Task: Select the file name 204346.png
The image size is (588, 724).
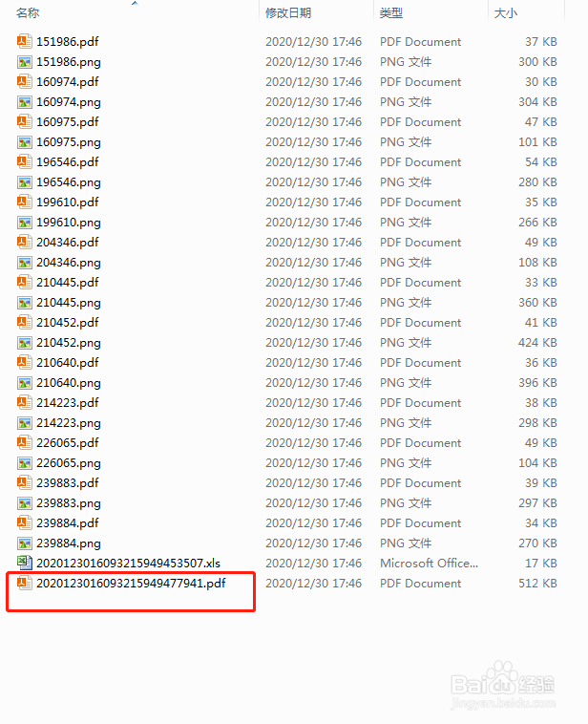Action: pos(69,264)
